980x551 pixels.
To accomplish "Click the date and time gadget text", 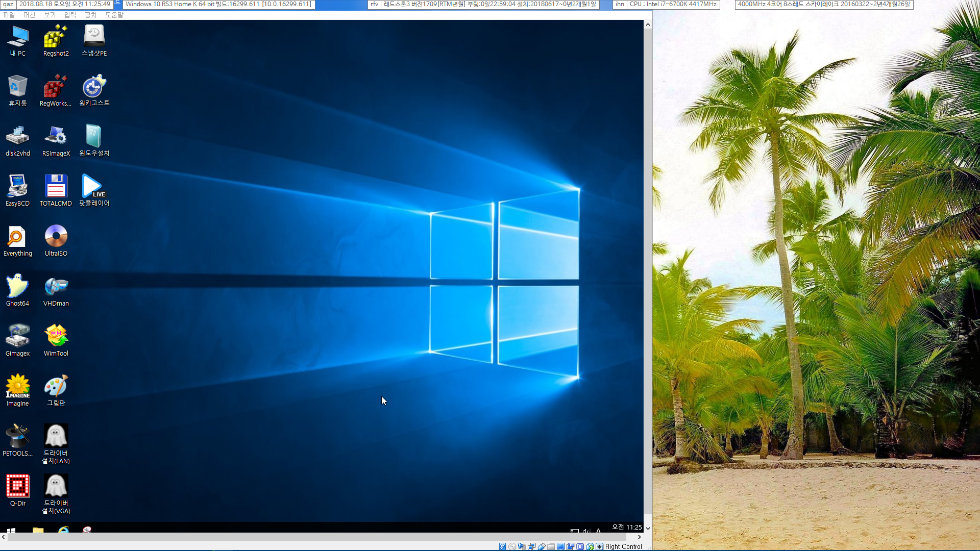I will (65, 4).
